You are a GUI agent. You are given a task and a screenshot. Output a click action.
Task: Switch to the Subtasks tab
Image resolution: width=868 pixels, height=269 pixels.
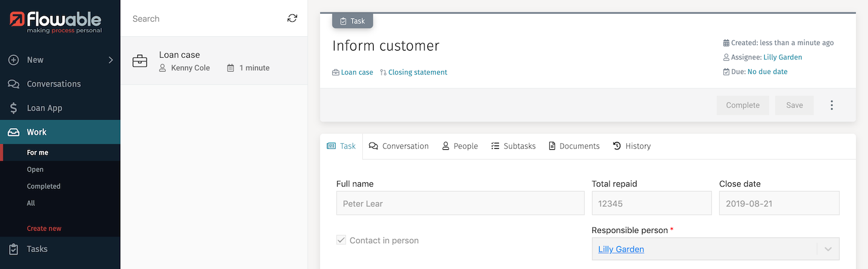[x=513, y=146]
